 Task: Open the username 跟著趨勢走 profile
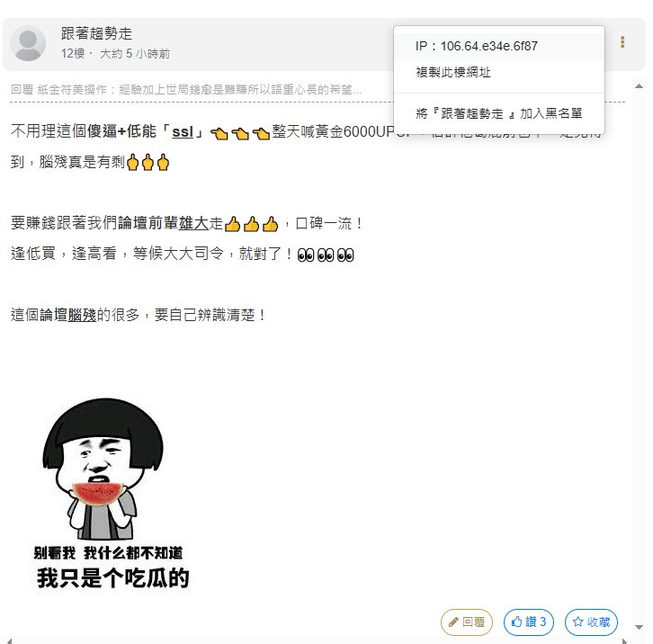(x=96, y=34)
